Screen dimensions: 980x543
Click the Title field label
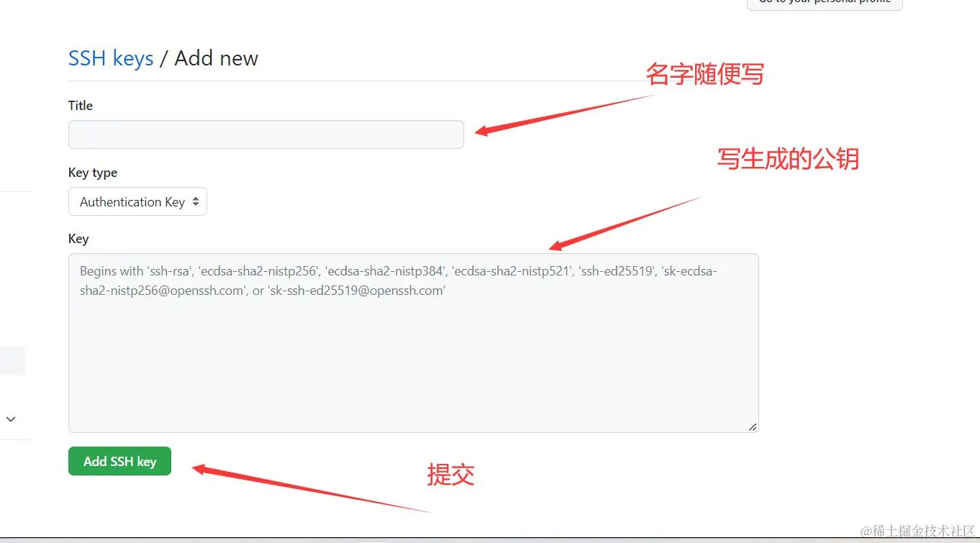click(x=81, y=106)
